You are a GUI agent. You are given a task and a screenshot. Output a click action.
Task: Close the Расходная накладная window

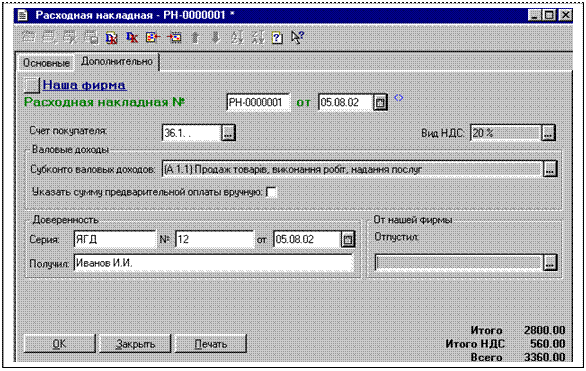click(565, 15)
